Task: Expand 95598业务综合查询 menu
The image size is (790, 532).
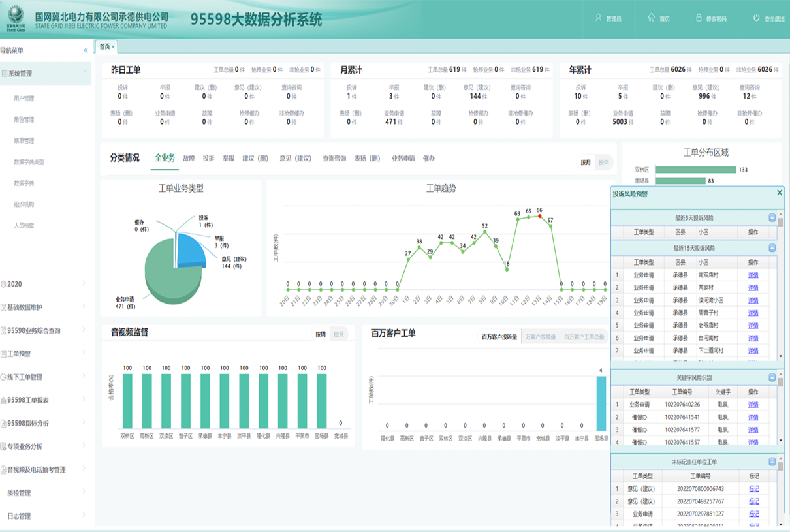Action: click(x=46, y=330)
